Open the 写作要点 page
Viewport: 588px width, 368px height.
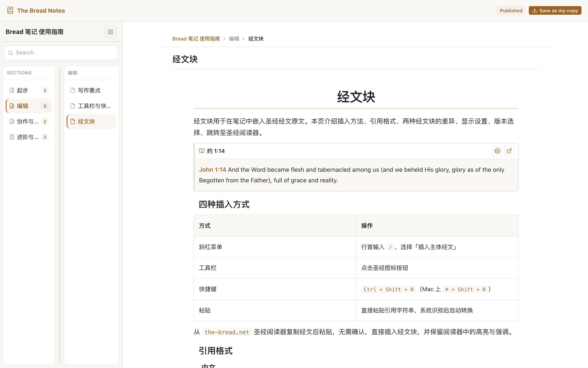91,90
